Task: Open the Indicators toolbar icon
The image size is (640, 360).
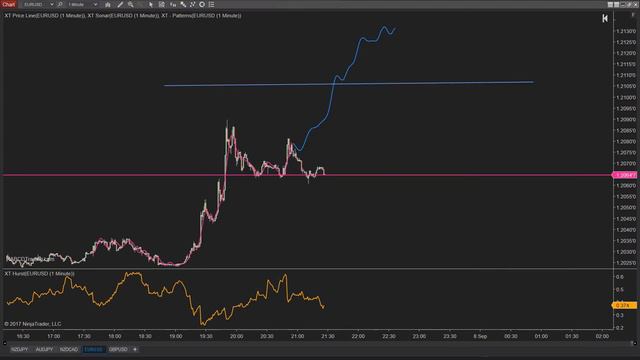Action: (183, 4)
